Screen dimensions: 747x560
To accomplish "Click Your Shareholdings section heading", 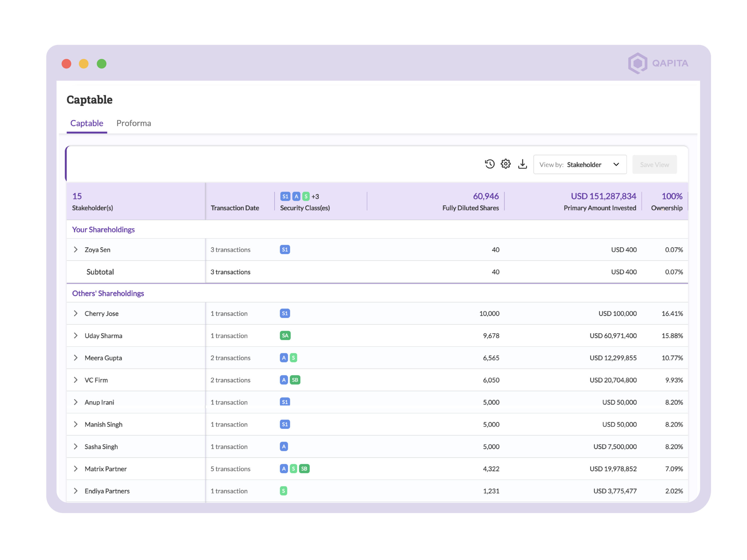I will 103,230.
